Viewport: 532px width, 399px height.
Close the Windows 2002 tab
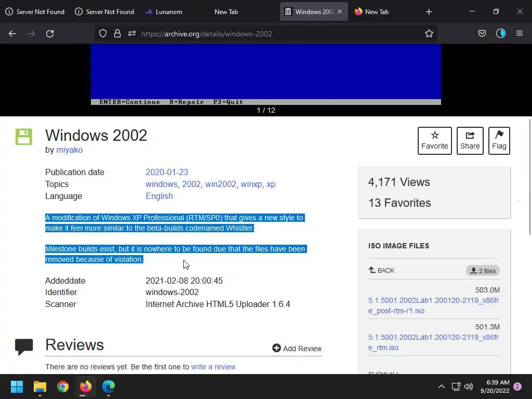pyautogui.click(x=340, y=11)
